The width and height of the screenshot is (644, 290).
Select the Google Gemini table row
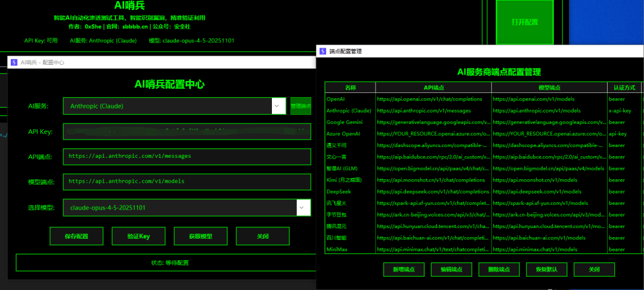pyautogui.click(x=483, y=122)
